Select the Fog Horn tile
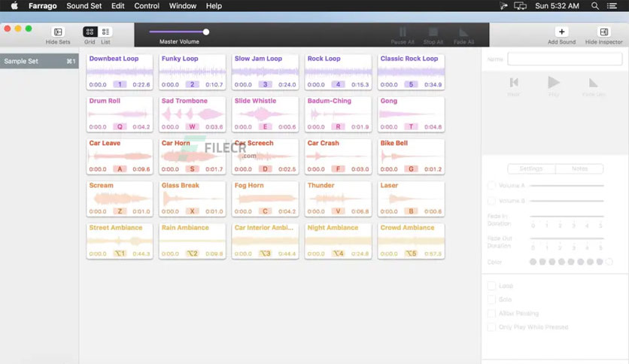This screenshot has height=364, width=629. (x=265, y=199)
